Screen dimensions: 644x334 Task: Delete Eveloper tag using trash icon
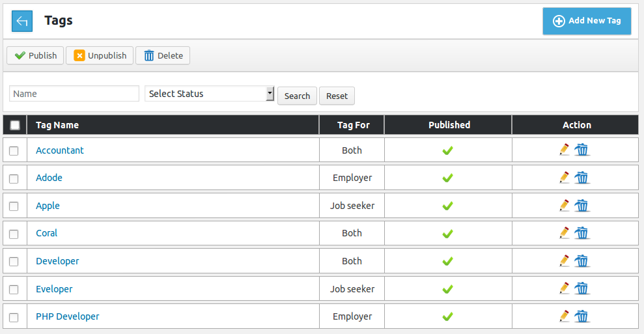pos(581,288)
